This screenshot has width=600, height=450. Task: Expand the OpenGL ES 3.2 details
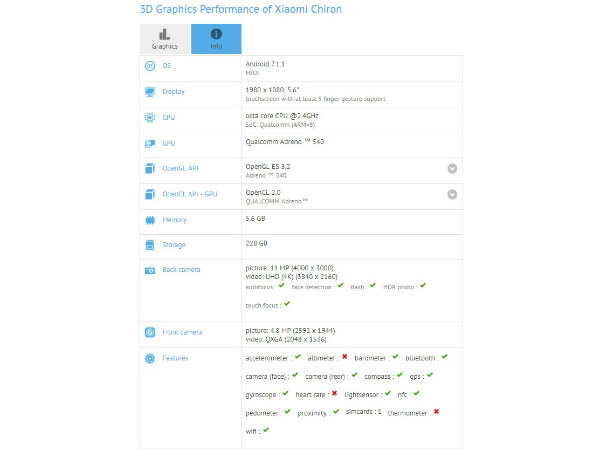452,168
